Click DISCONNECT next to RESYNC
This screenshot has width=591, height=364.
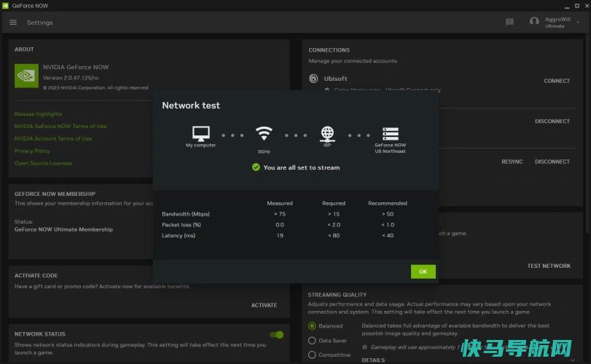click(552, 162)
